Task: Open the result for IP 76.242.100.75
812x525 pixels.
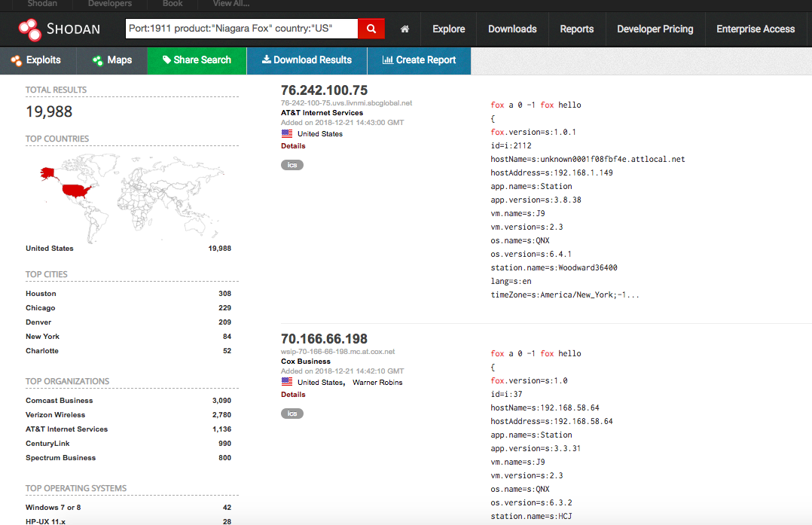Action: (324, 90)
